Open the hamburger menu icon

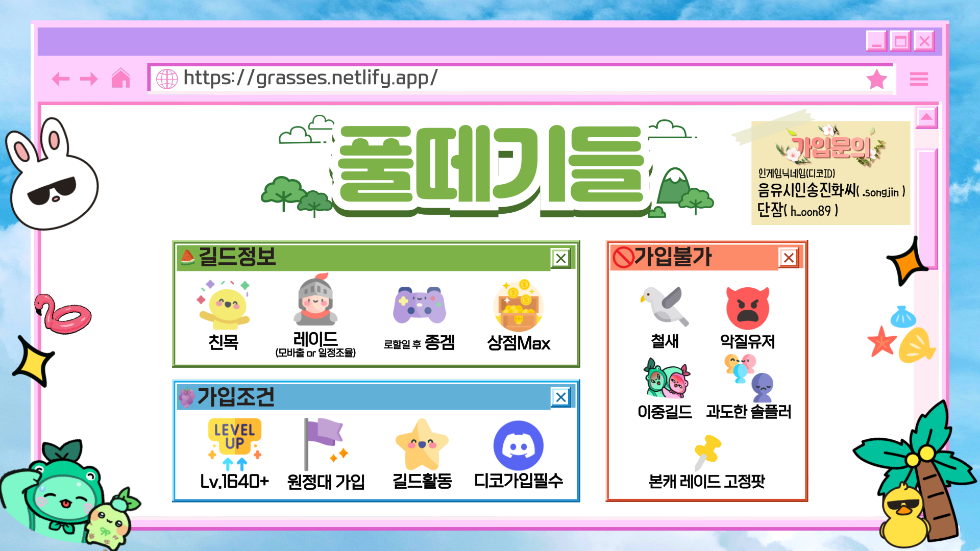click(x=919, y=79)
